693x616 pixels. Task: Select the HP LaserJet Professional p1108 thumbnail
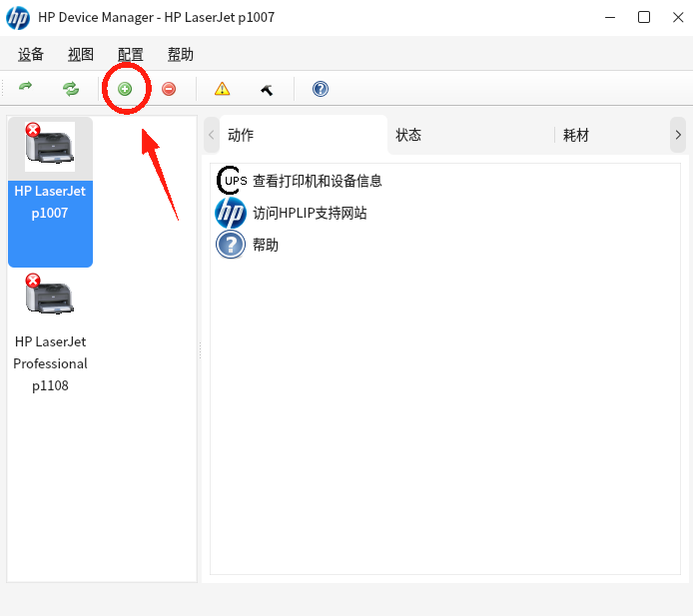point(50,295)
